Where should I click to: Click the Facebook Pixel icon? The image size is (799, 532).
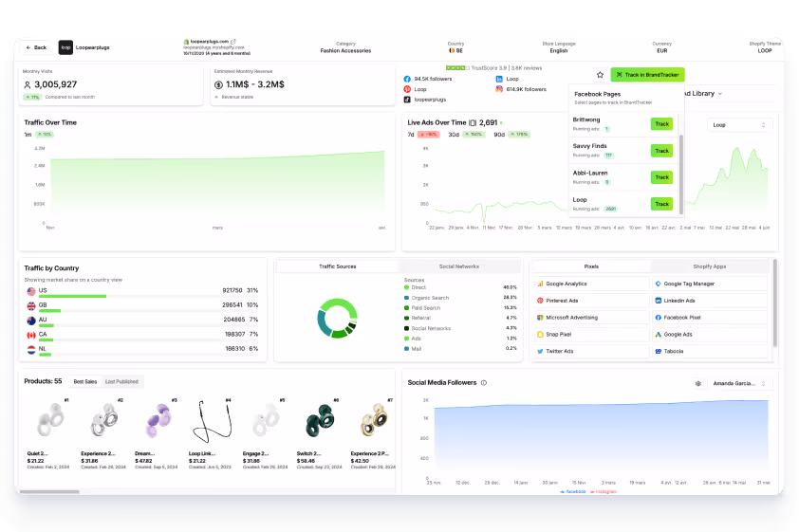pos(658,317)
